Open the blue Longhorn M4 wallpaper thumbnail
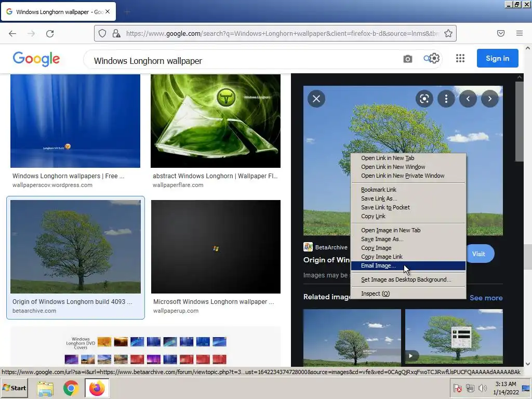Screen dimensions: 532x399 click(x=75, y=121)
